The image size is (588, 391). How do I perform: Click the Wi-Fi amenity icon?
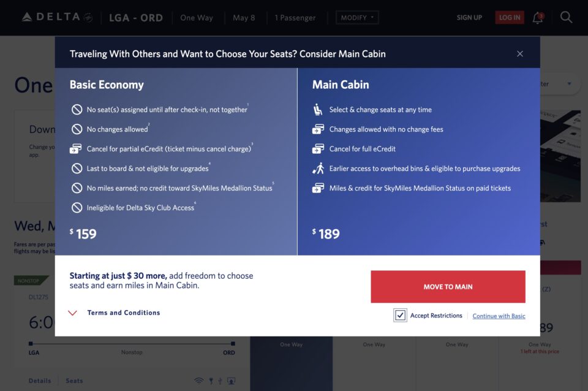(199, 381)
